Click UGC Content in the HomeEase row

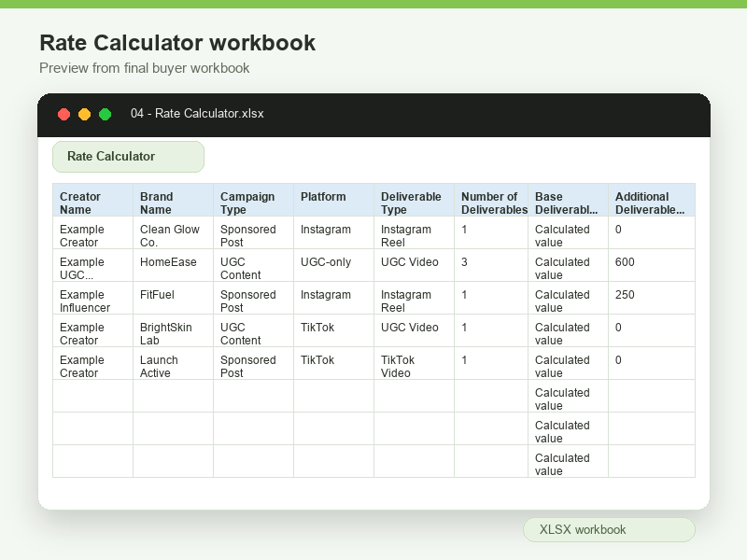253,265
